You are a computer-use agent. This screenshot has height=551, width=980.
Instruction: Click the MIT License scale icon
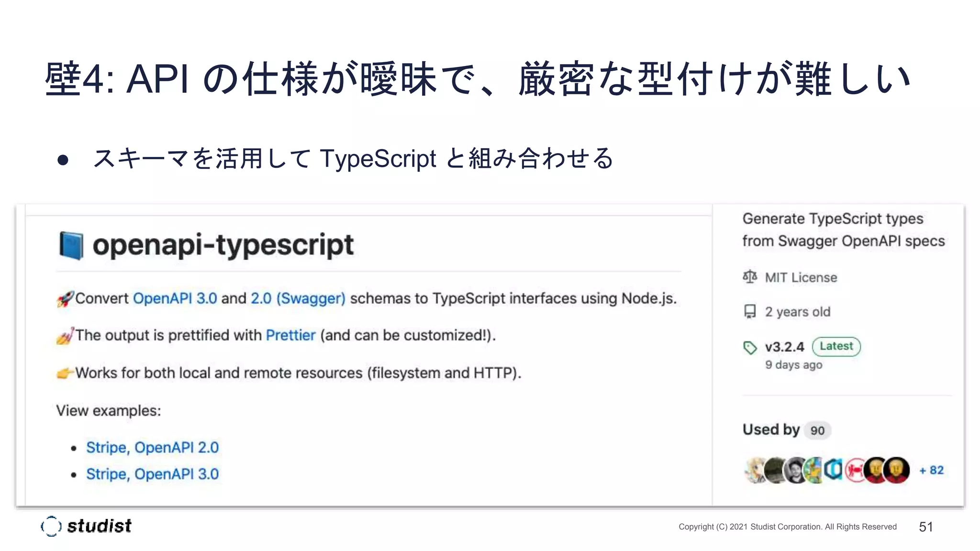(750, 277)
